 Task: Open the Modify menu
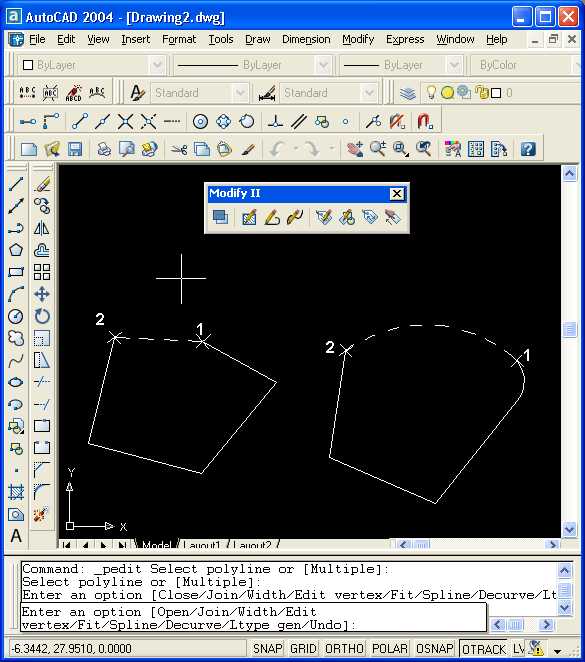click(358, 39)
